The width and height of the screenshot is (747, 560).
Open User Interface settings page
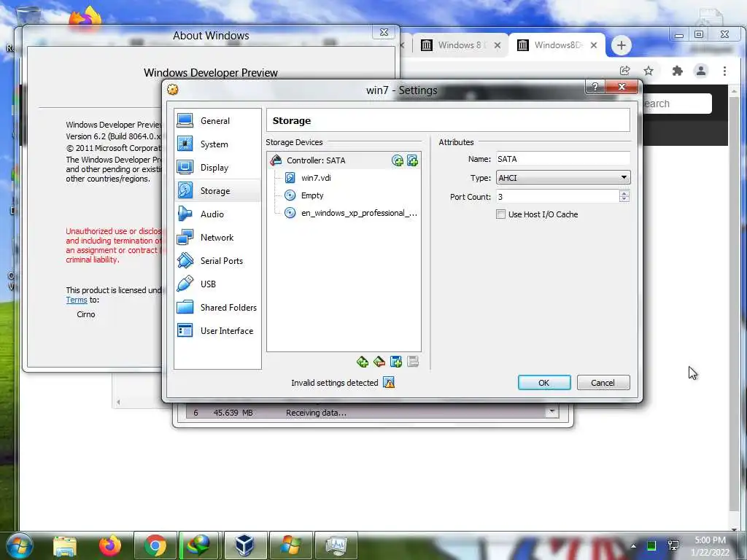(x=217, y=331)
